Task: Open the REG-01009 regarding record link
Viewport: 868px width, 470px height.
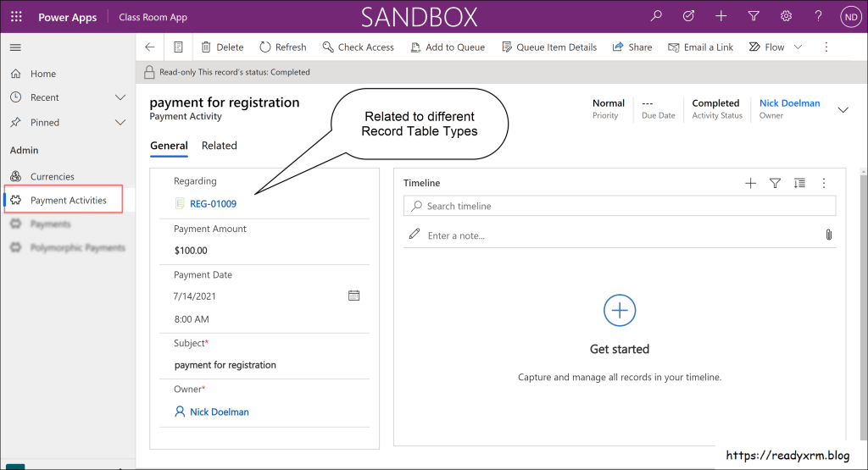Action: click(213, 204)
